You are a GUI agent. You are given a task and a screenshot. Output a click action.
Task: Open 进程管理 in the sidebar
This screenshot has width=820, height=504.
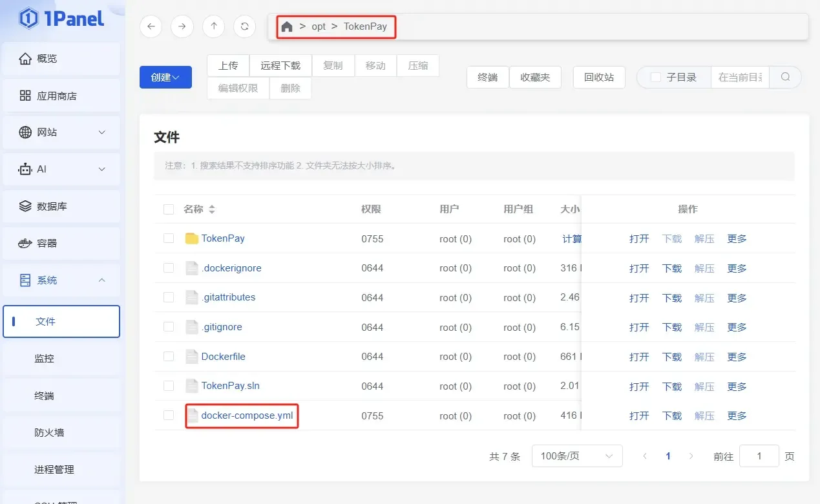click(x=61, y=470)
